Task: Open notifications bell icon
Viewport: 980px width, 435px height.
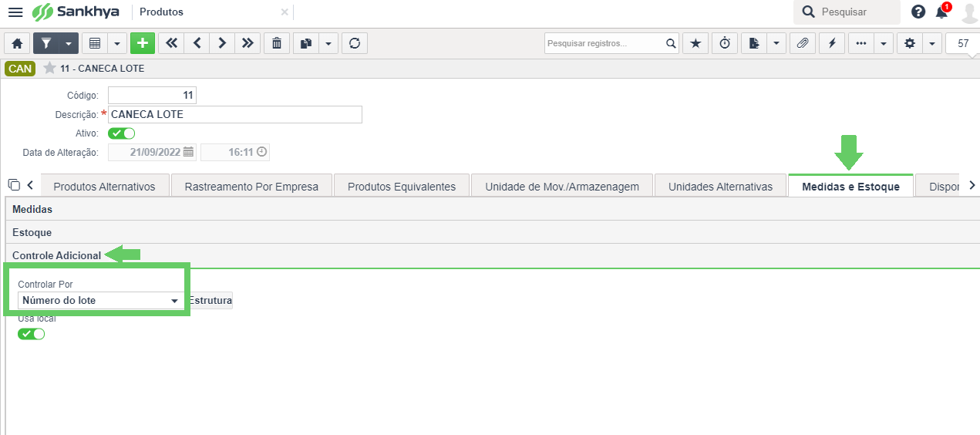Action: pyautogui.click(x=941, y=12)
